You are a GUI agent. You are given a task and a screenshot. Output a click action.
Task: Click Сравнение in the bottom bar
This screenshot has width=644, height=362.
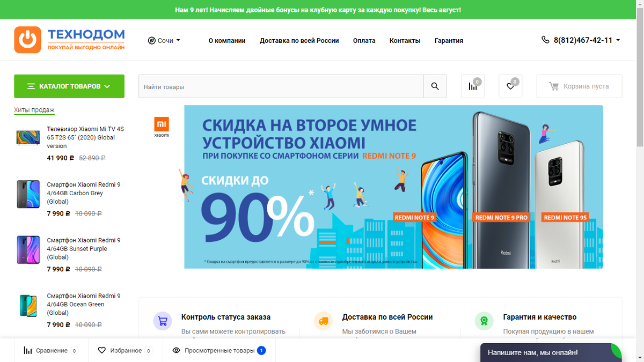pyautogui.click(x=52, y=351)
